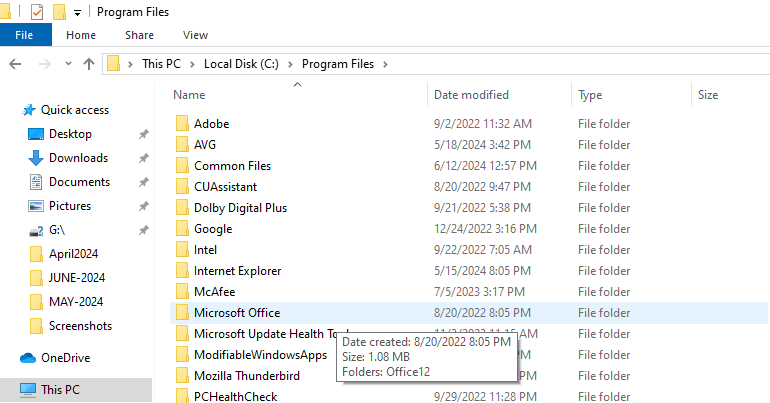This screenshot has width=770, height=403.
Task: Click the pin icon next to Downloads
Action: 143,158
